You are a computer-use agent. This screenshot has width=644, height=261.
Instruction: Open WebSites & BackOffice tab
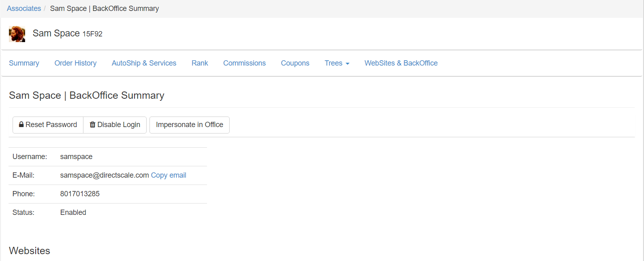click(401, 63)
